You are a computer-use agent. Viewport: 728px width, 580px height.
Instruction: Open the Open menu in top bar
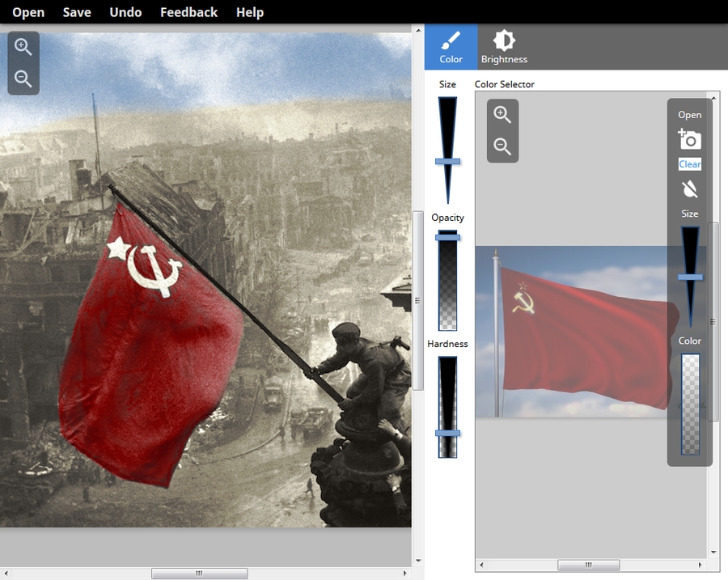coord(28,12)
